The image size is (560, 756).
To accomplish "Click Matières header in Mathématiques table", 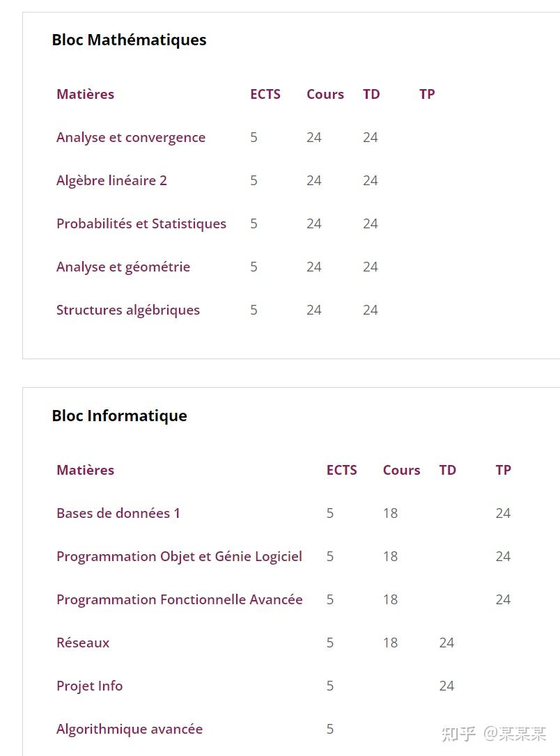I will 85,94.
